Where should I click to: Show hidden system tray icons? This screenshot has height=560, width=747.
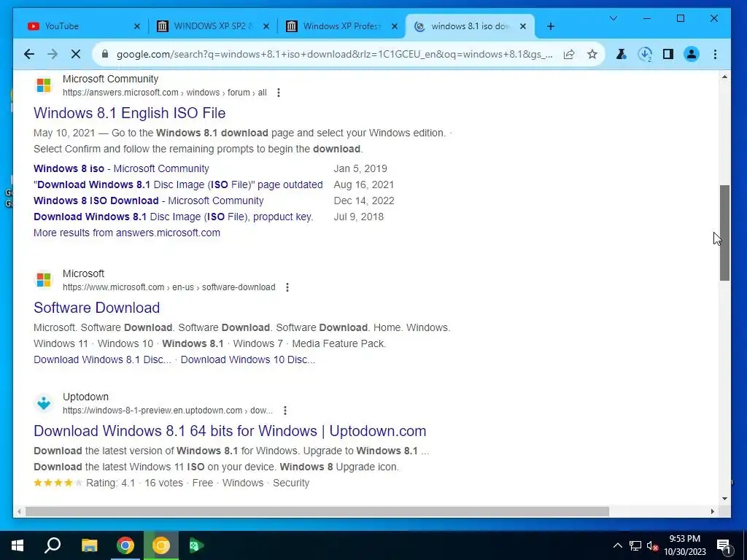tap(617, 545)
